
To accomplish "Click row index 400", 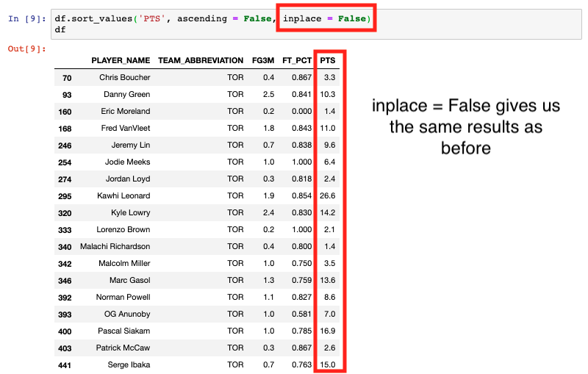I will point(65,331).
